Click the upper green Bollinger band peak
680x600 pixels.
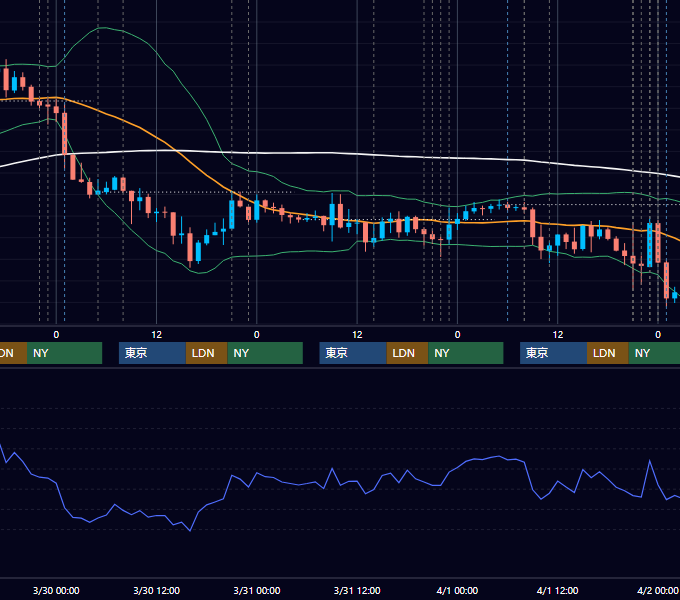102,28
